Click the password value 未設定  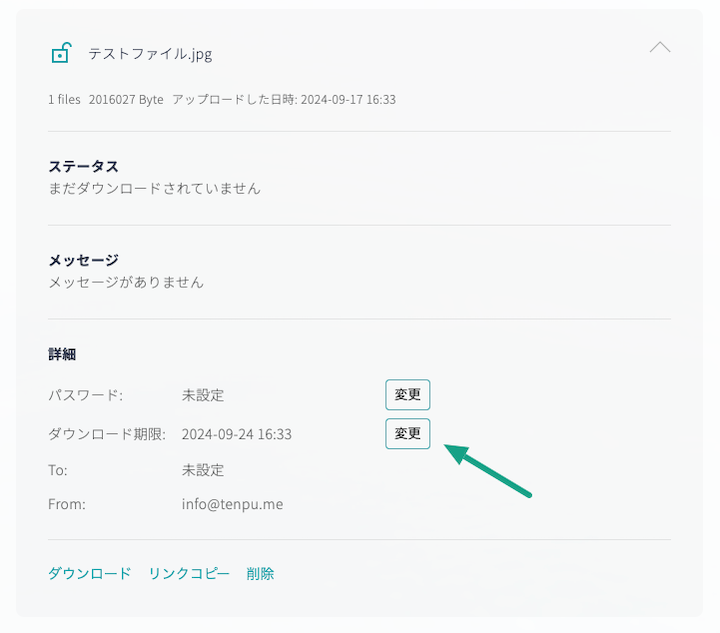coord(202,395)
